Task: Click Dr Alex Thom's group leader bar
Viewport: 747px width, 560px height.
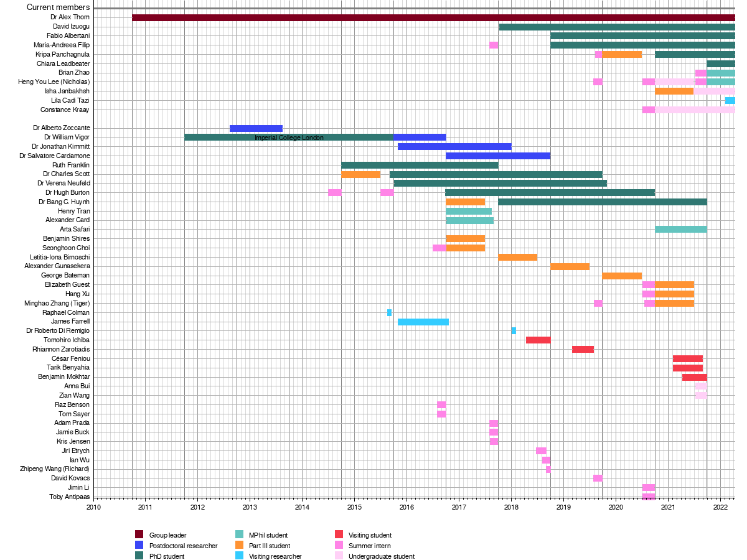Action: tap(433, 17)
